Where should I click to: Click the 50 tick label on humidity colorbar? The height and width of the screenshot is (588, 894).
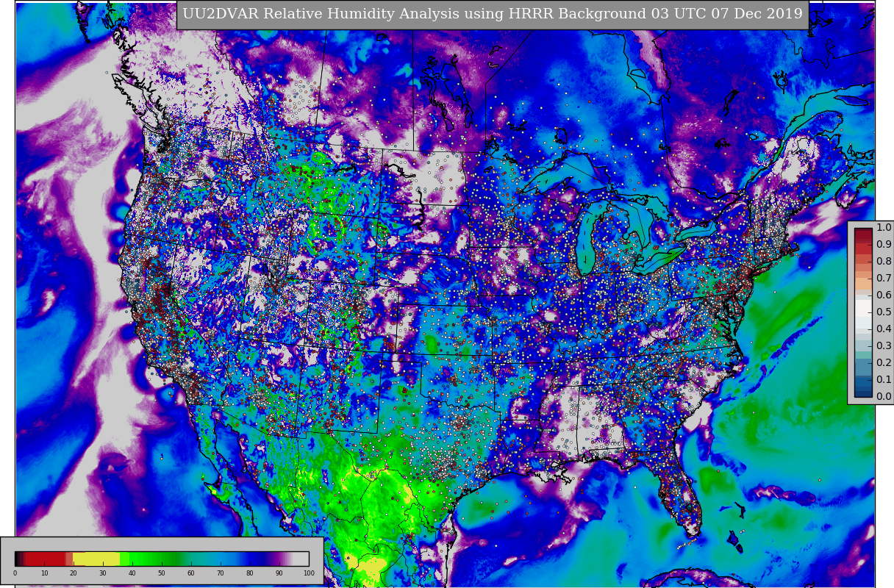point(162,573)
